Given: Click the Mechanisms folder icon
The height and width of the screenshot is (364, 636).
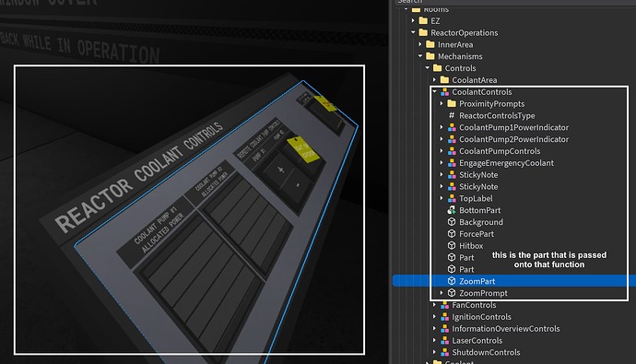Looking at the screenshot, I should [430, 56].
